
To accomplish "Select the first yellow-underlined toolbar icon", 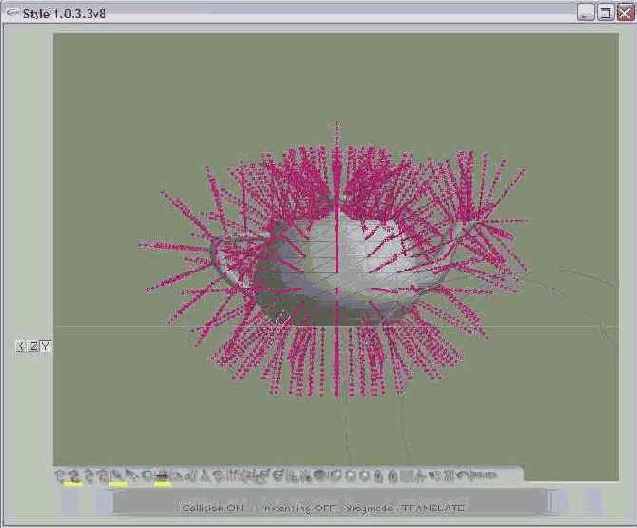I will point(73,476).
